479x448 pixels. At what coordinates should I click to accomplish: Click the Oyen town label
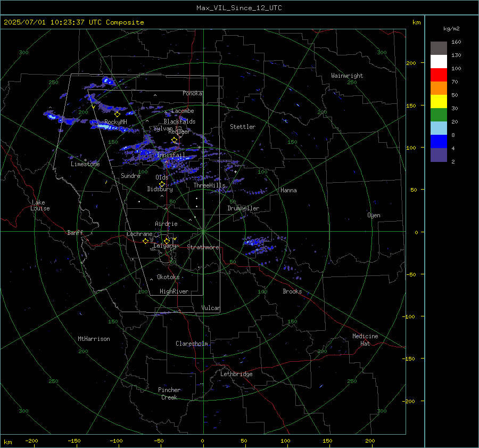374,215
